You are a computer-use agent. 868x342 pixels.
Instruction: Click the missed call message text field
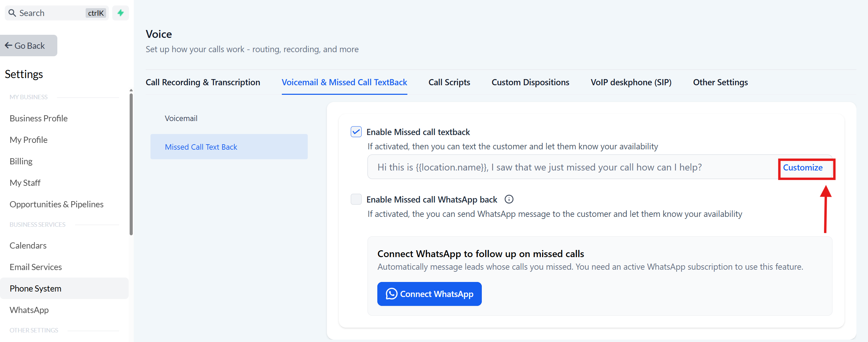coord(573,167)
